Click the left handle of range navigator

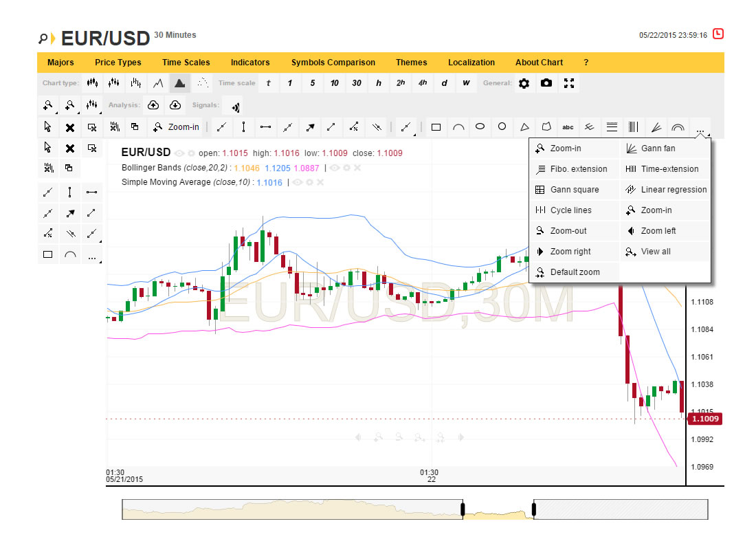pos(463,509)
